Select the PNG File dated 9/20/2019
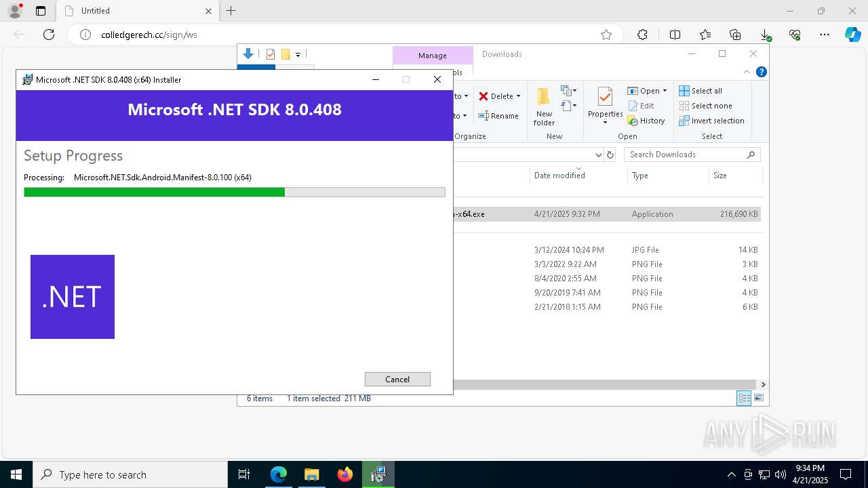Image resolution: width=868 pixels, height=488 pixels. (607, 293)
